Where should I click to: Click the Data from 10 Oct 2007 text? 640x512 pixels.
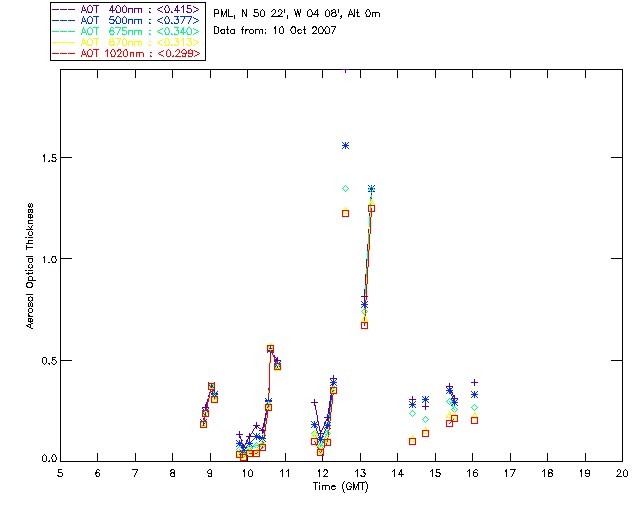275,31
